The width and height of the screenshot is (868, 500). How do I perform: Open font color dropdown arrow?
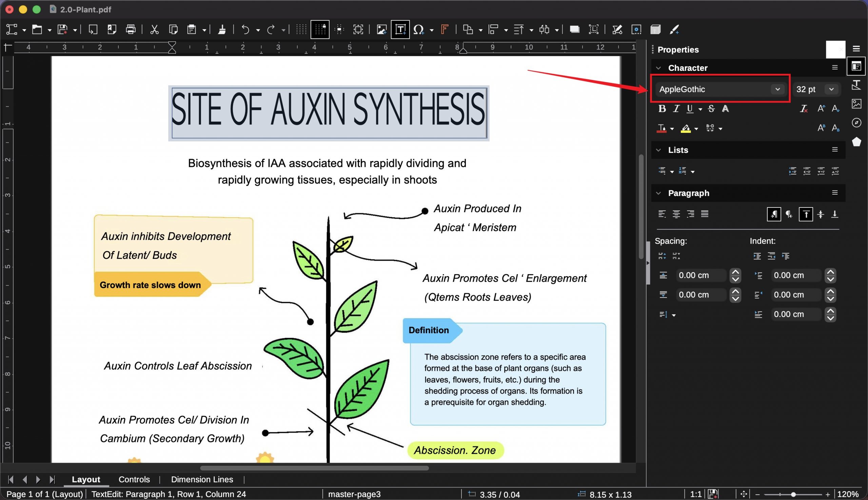coord(672,129)
